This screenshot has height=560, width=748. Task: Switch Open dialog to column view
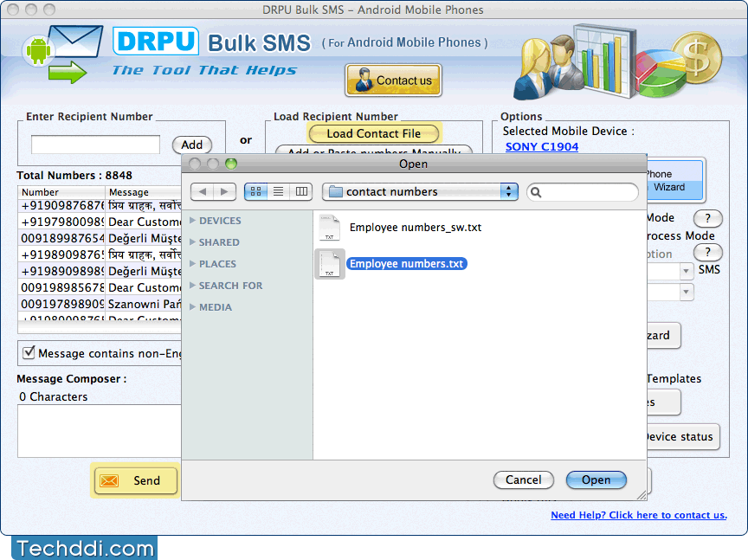coord(301,192)
